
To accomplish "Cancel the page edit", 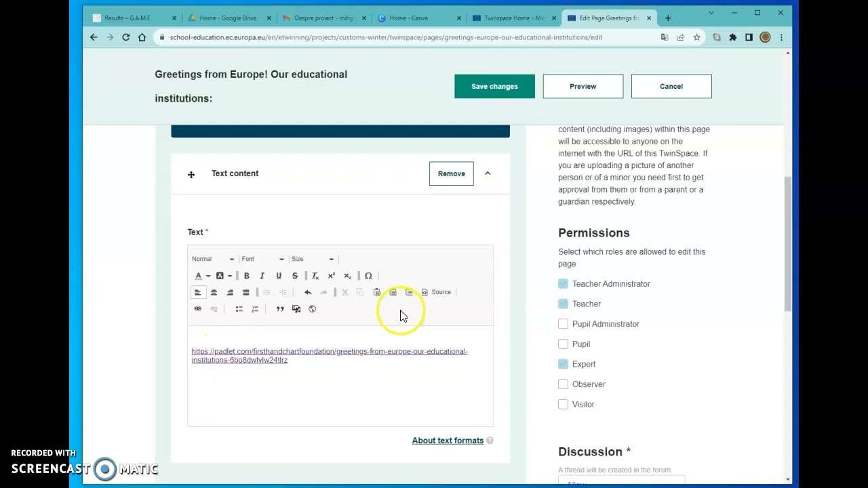I will [671, 86].
